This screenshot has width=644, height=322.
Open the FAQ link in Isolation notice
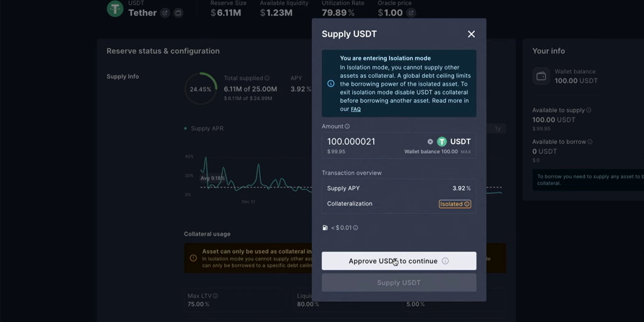pyautogui.click(x=355, y=109)
